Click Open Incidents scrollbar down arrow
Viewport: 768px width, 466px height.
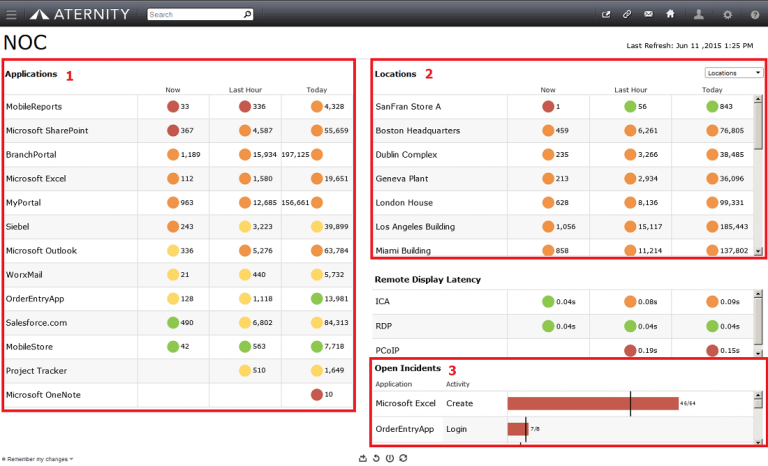click(x=758, y=442)
